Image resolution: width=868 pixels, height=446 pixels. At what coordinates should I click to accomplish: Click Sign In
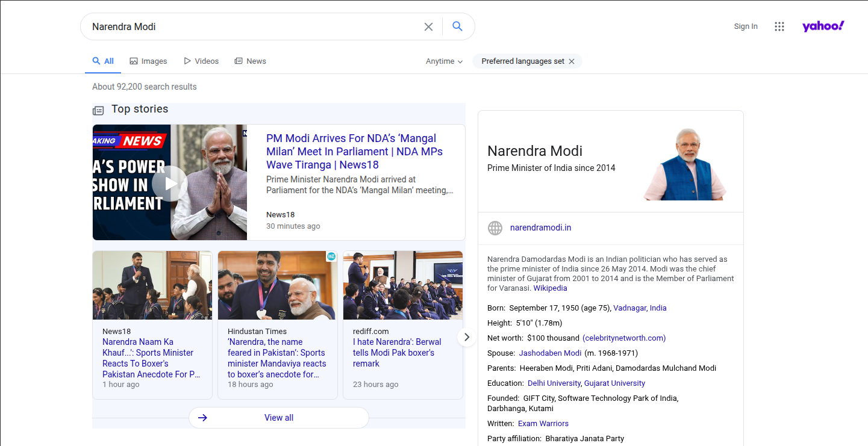click(746, 26)
